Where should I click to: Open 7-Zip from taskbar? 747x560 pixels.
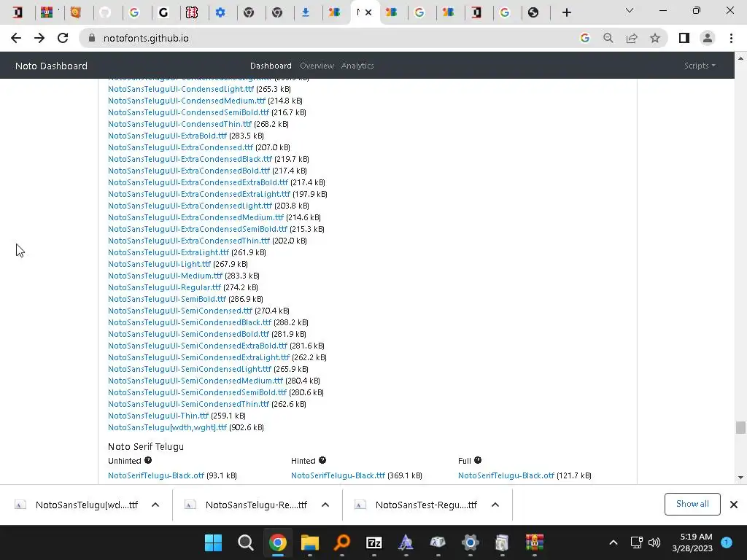pos(374,542)
